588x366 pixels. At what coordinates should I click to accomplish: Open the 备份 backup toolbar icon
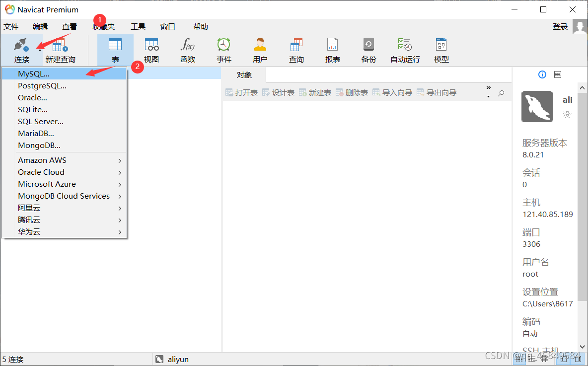pos(368,45)
